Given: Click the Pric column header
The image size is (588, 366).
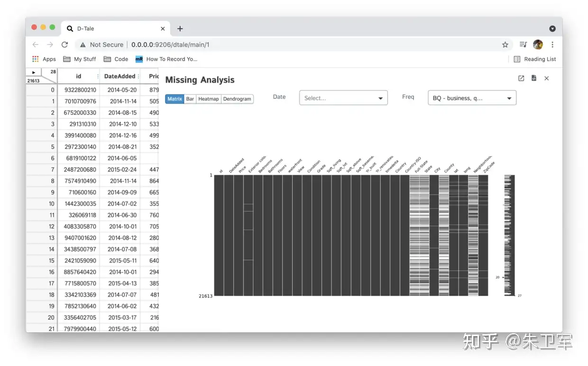Looking at the screenshot, I should click(150, 76).
